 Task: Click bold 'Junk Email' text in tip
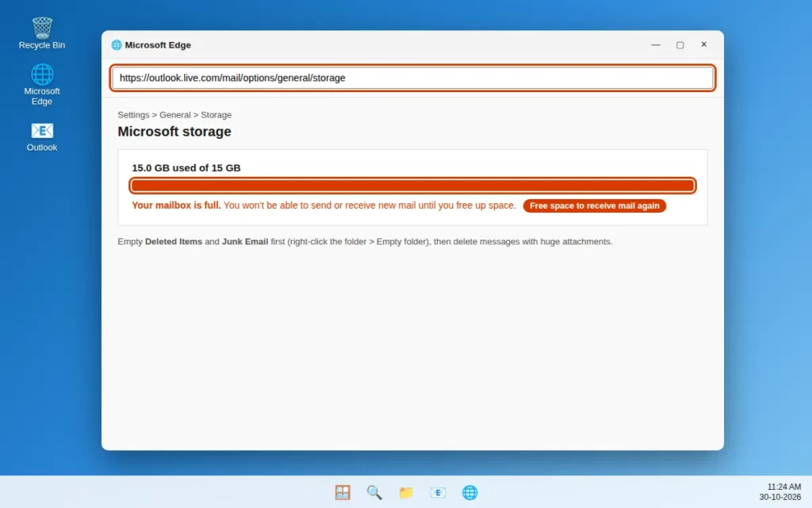245,241
